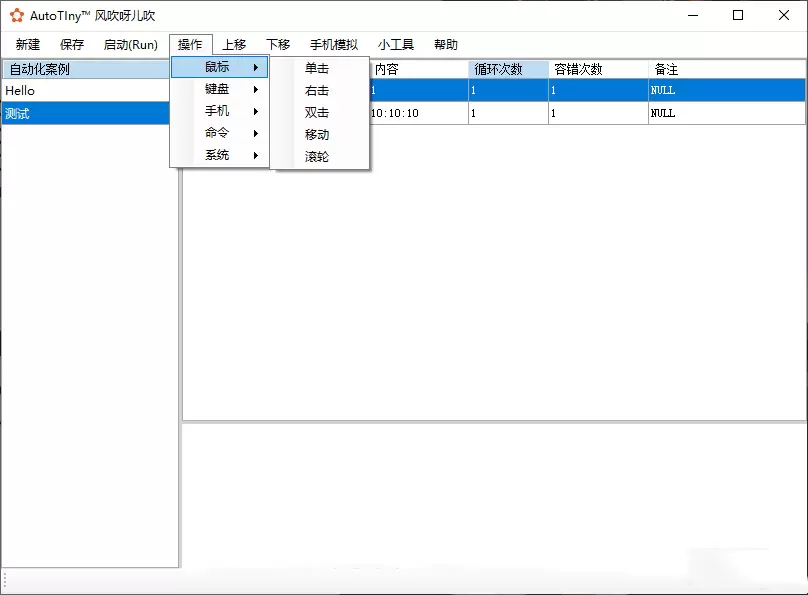Minimize the AutoTIny window
Image resolution: width=808 pixels, height=595 pixels.
coord(693,15)
